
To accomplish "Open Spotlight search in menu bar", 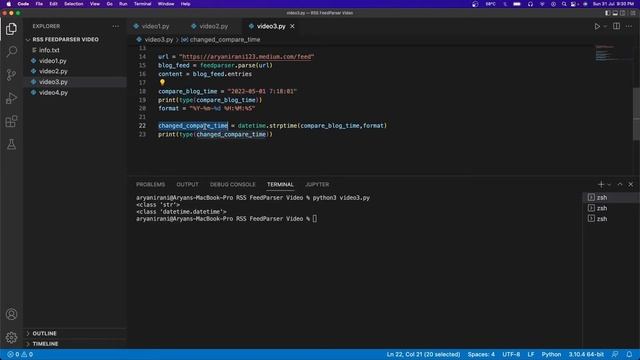I will tap(564, 4).
